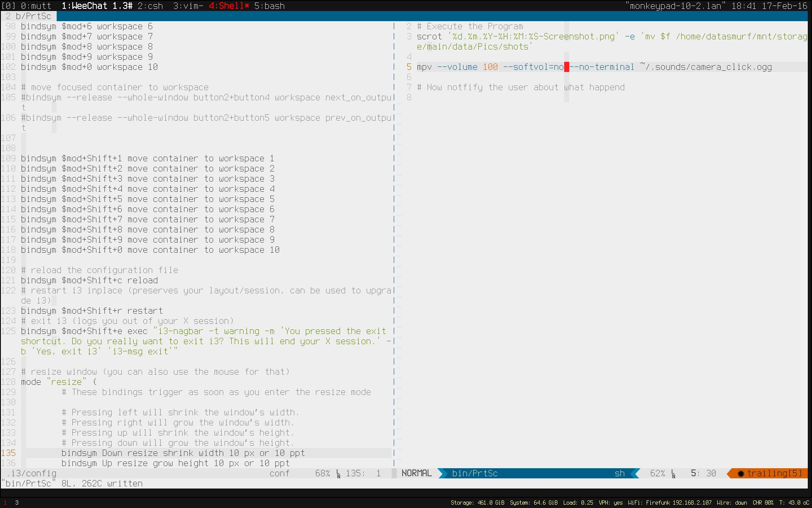Image resolution: width=812 pixels, height=508 pixels.
Task: Click line 109 move container to workspace 1
Action: click(x=148, y=158)
